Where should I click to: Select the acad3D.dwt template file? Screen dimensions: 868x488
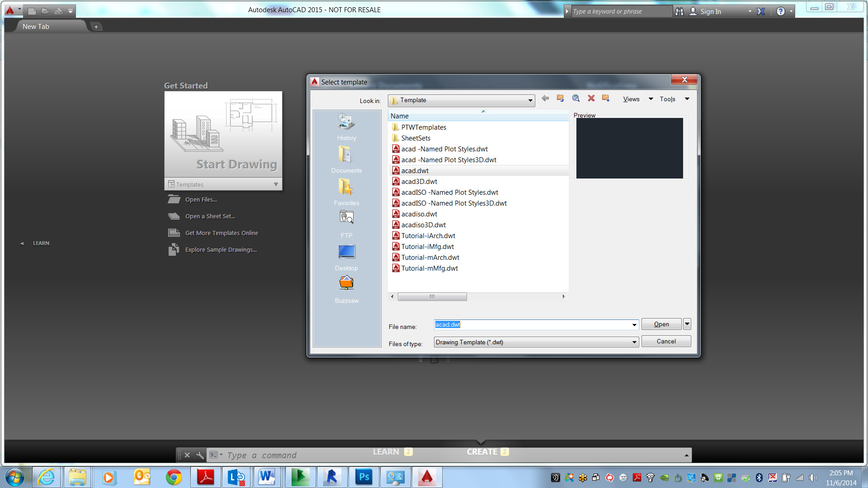pyautogui.click(x=419, y=181)
